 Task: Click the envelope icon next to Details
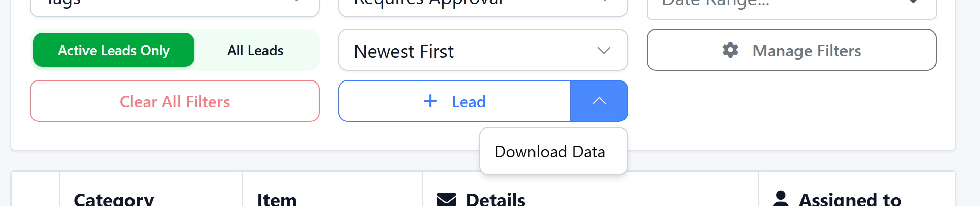(x=446, y=199)
